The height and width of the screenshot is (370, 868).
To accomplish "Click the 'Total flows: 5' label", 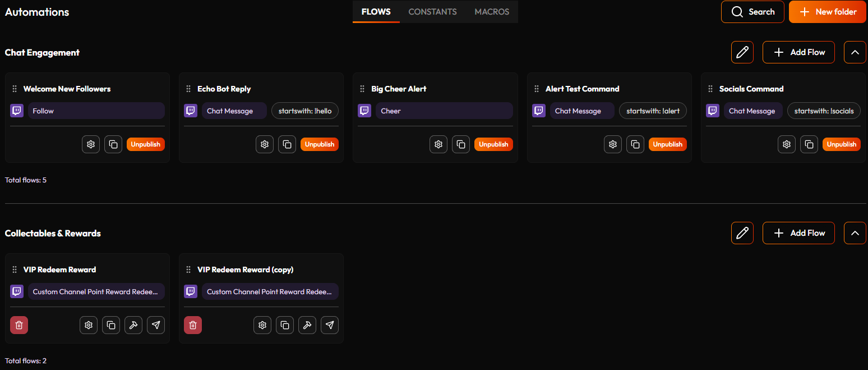I will (x=26, y=180).
